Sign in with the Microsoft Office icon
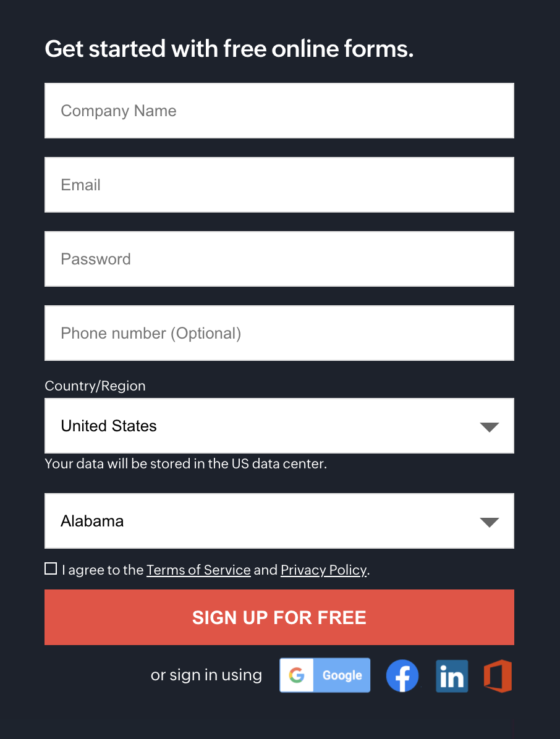This screenshot has width=560, height=739. click(x=498, y=675)
